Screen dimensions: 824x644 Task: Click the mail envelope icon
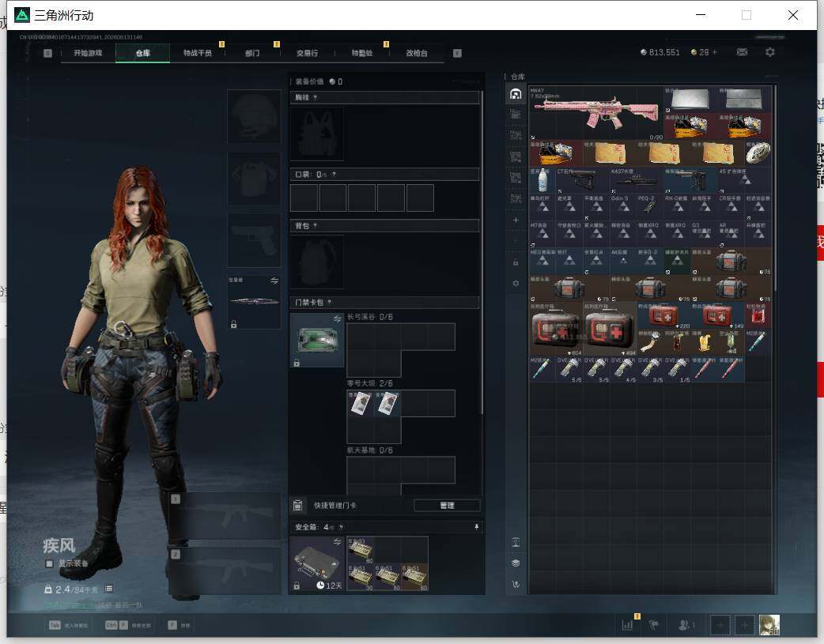point(742,52)
